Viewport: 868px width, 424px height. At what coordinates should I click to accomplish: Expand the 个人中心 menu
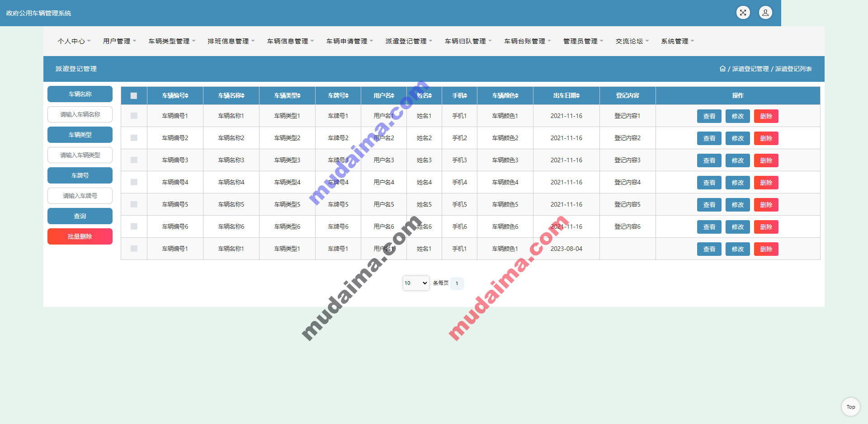(74, 41)
